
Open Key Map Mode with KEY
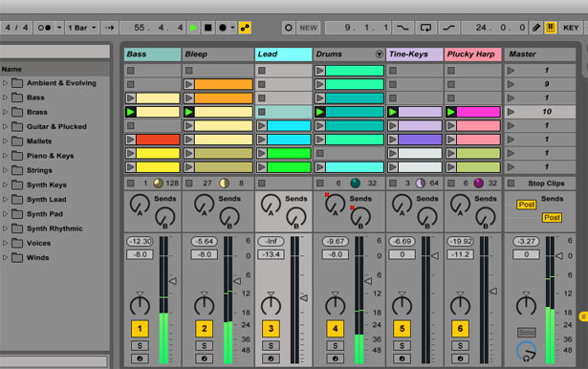click(x=571, y=28)
